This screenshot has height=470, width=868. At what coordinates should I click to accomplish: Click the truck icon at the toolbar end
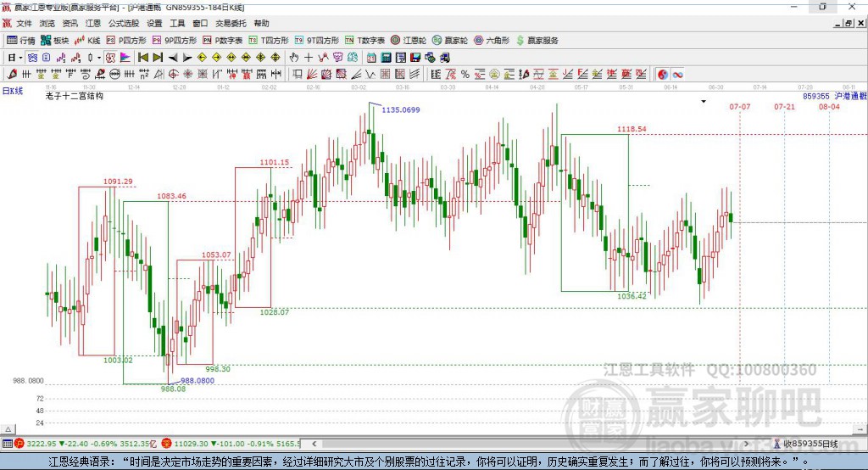(x=444, y=58)
